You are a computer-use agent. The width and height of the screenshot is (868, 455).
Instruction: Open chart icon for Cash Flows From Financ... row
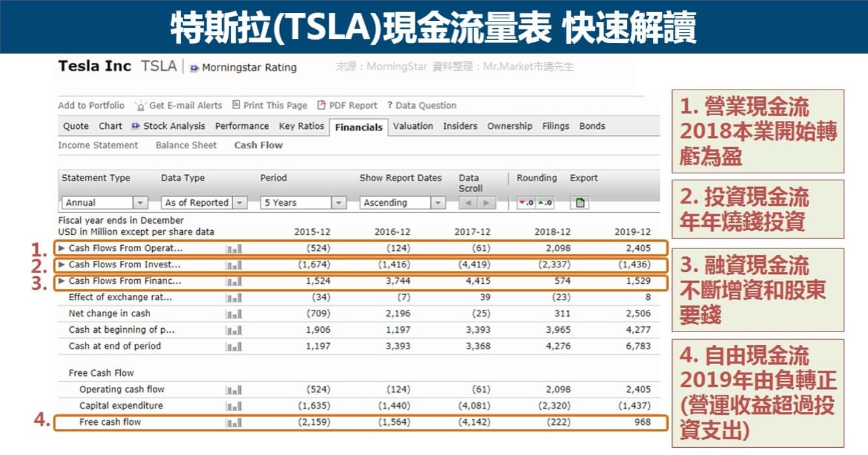pyautogui.click(x=233, y=281)
